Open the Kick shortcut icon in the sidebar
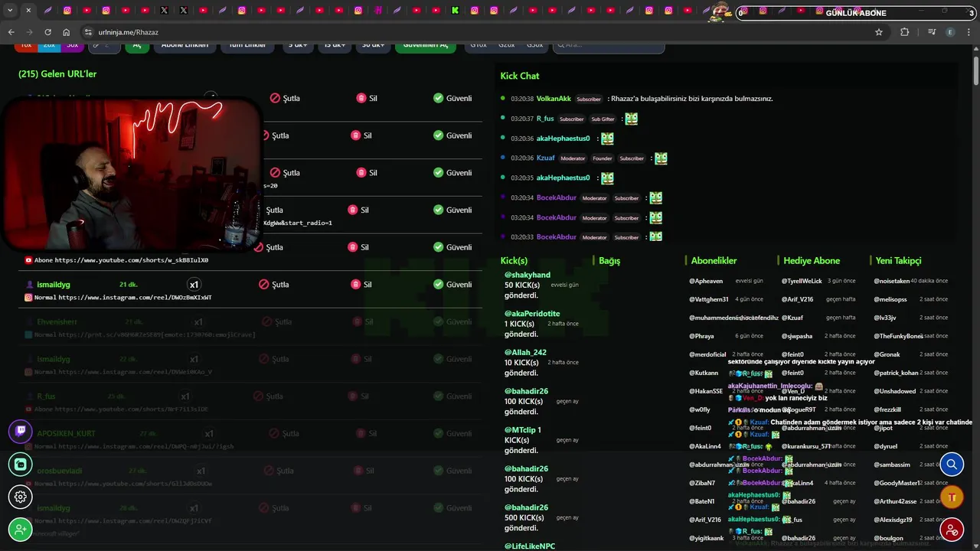Image resolution: width=980 pixels, height=551 pixels. coord(21,464)
